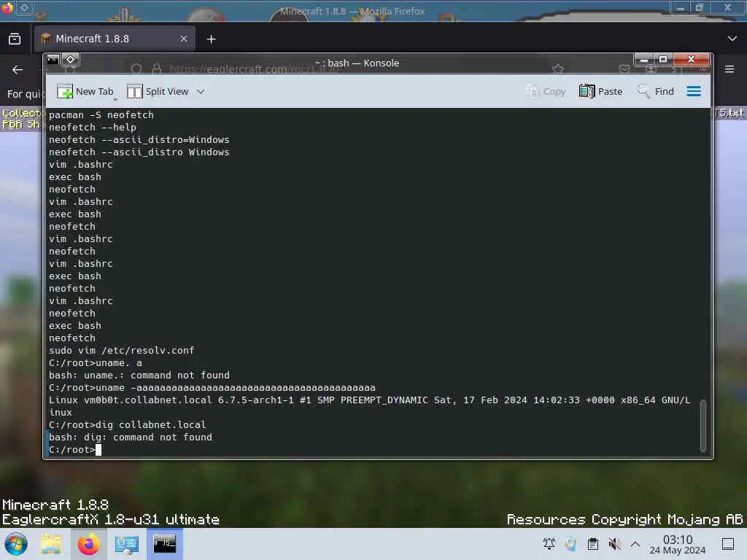Click 'C:/root>dig collabnet.local' line
The width and height of the screenshot is (747, 560).
point(127,425)
